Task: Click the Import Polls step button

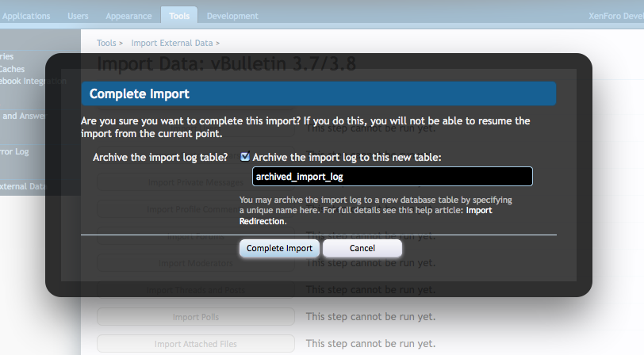Action: (x=196, y=317)
